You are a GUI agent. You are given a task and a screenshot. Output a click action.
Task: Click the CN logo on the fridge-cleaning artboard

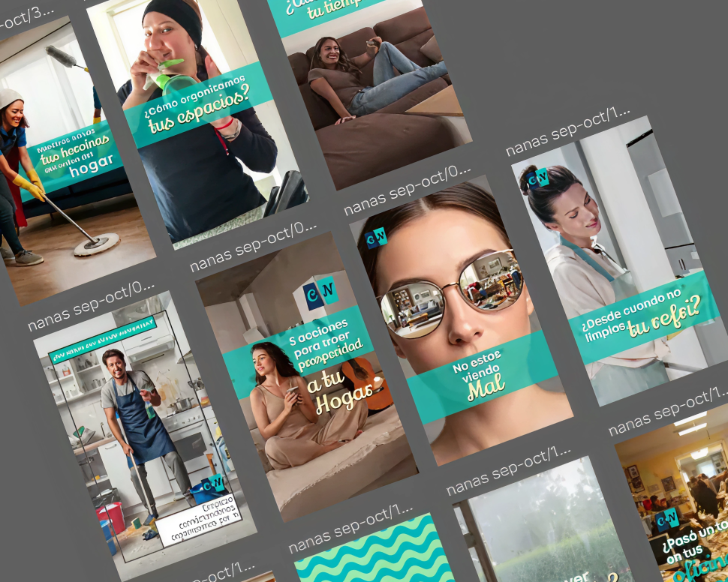(537, 178)
